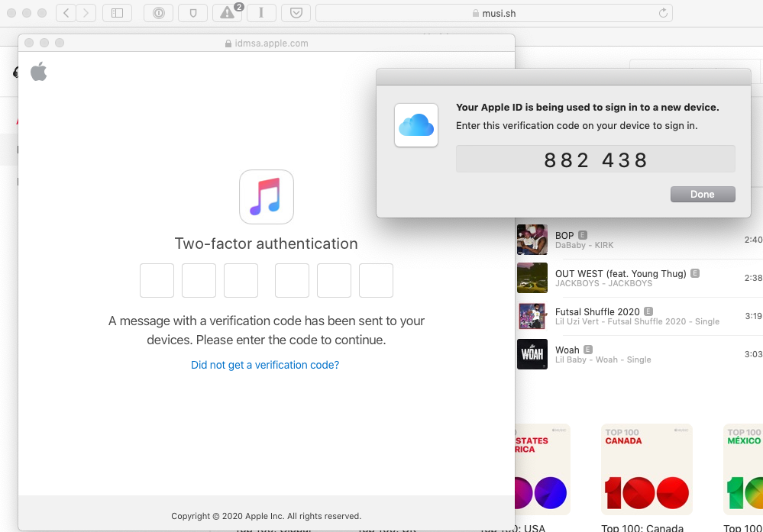This screenshot has width=763, height=532.
Task: Click the Apple Music app icon
Action: point(267,197)
